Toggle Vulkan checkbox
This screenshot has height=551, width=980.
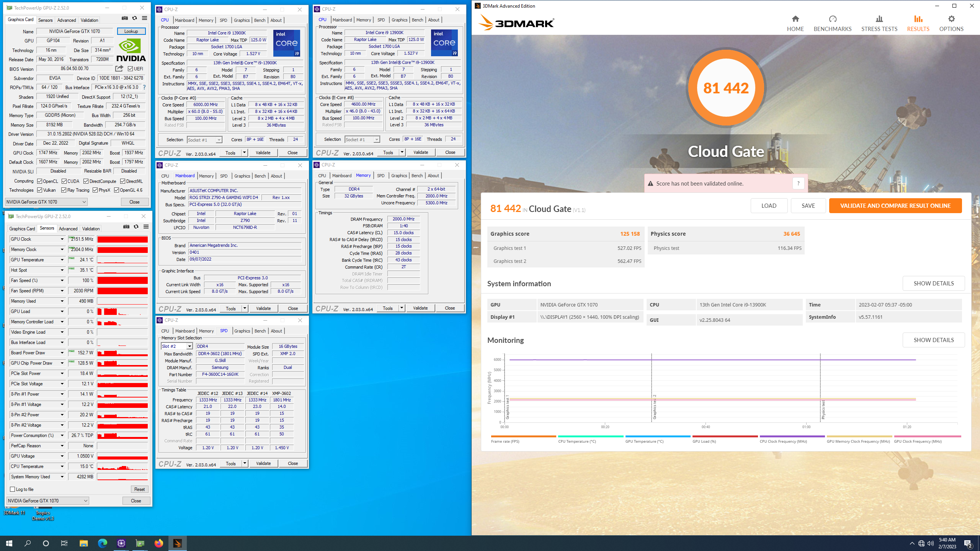tap(39, 190)
